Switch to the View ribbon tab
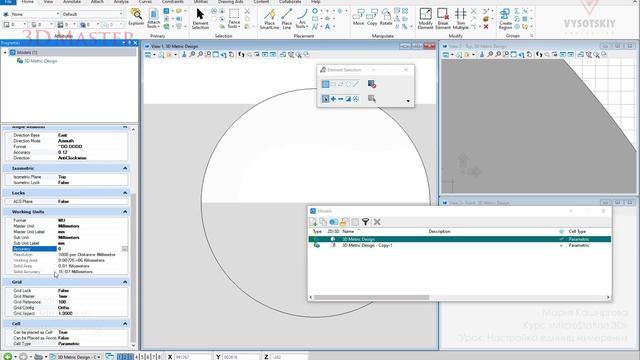This screenshot has height=360, width=640. pyautogui.click(x=48, y=2)
